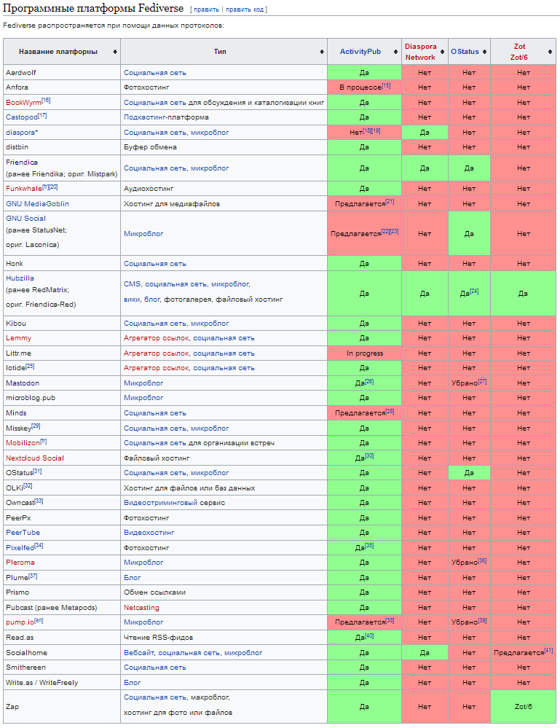
Task: Sort by ActivityPub column using arrow icon
Action: (x=395, y=52)
